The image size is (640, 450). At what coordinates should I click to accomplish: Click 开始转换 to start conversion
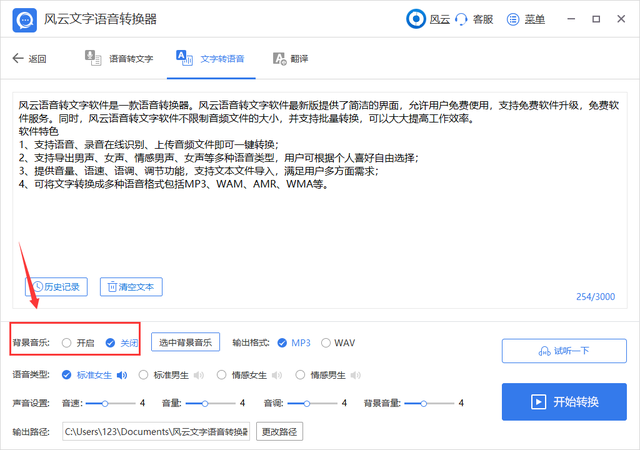point(564,402)
